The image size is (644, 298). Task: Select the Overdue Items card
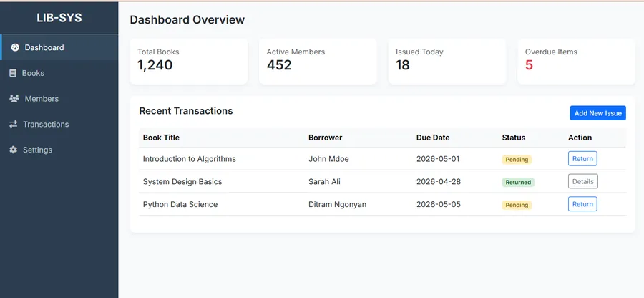tap(576, 62)
